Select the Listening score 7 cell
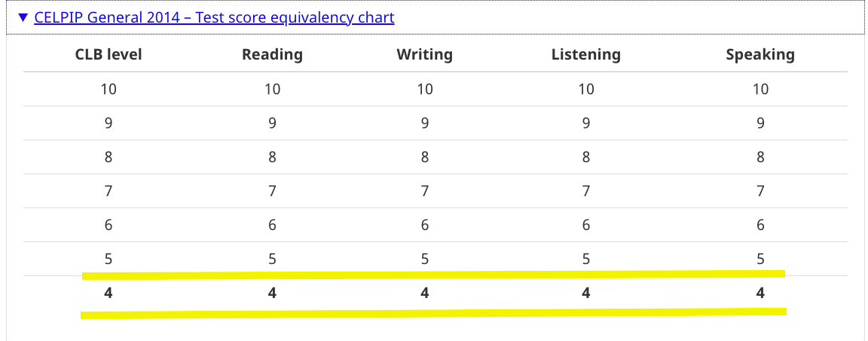Image resolution: width=868 pixels, height=341 pixels. 586,191
